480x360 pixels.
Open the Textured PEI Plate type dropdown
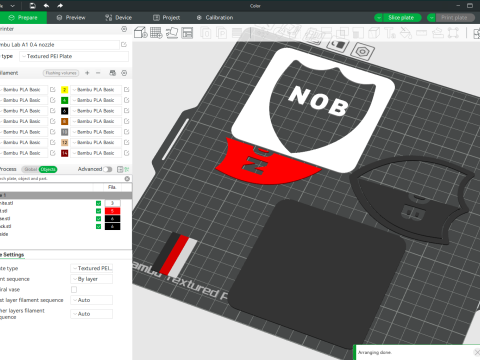pos(74,56)
